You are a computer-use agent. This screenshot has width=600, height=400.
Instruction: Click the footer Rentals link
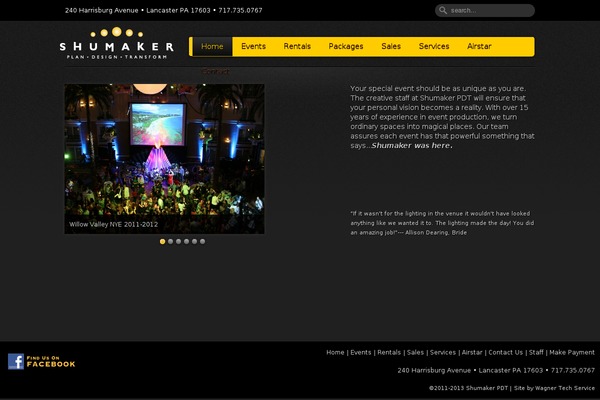[x=389, y=353]
